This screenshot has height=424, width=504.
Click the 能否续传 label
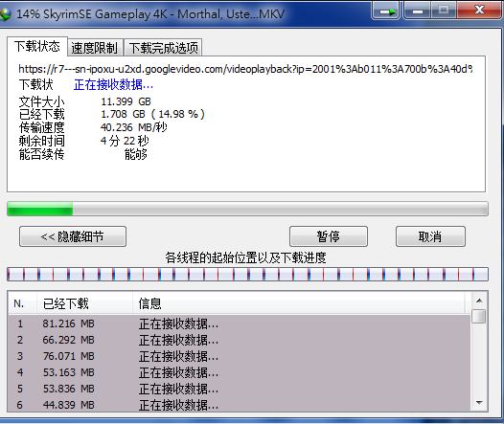pos(42,154)
